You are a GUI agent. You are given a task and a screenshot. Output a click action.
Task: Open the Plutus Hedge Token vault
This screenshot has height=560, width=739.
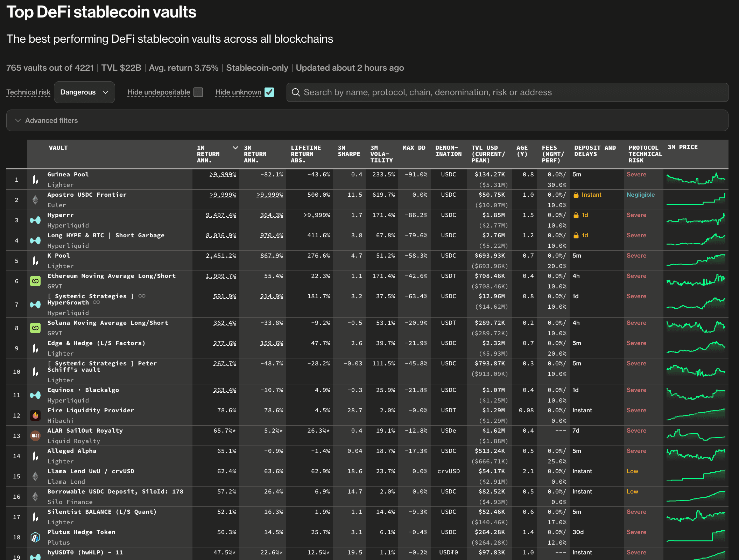82,532
